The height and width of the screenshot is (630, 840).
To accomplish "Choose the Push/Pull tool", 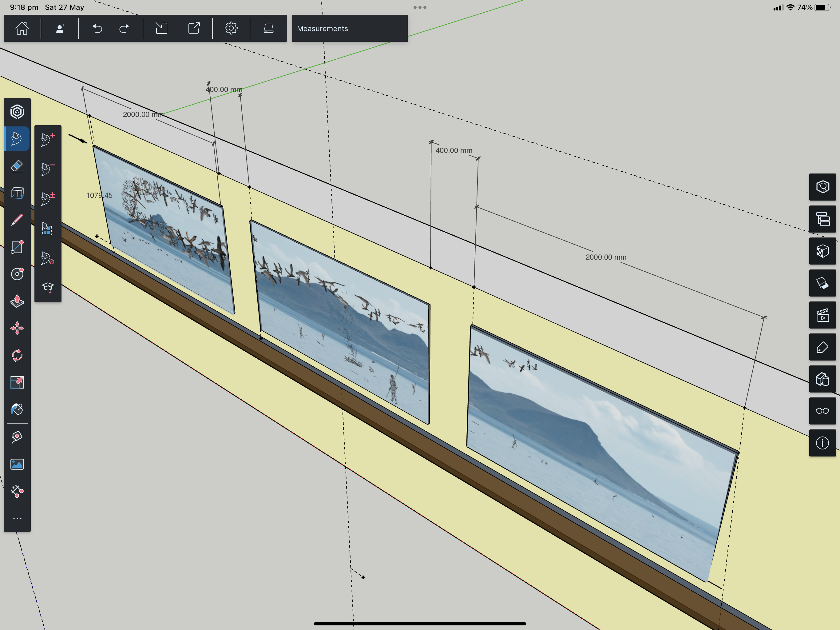I will tap(17, 301).
